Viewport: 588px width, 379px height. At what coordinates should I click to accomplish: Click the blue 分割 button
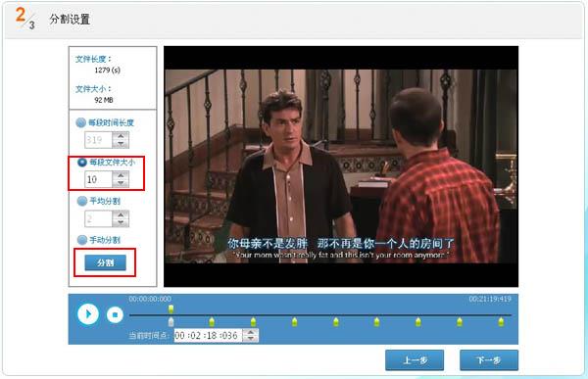click(x=106, y=262)
